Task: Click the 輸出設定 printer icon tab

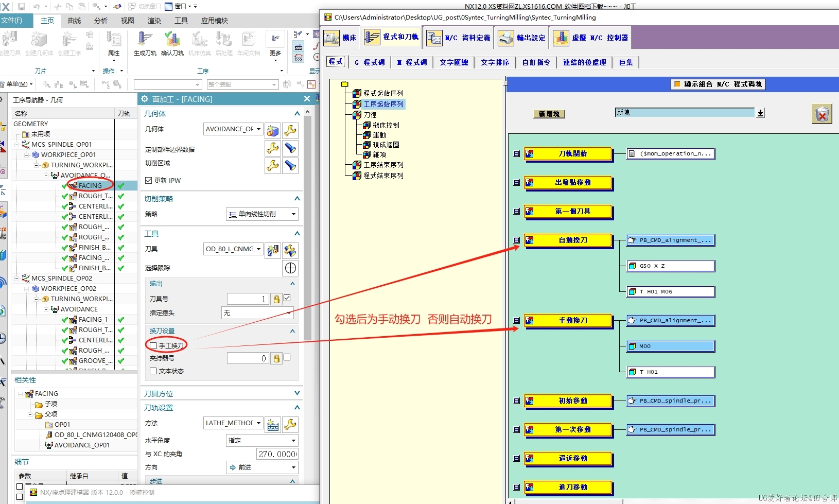Action: [506, 38]
